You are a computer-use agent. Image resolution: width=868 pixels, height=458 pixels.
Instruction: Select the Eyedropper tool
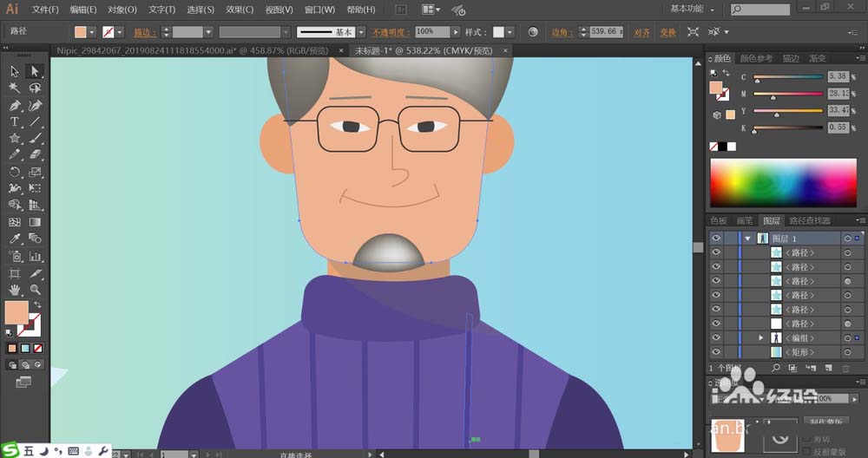[x=15, y=239]
